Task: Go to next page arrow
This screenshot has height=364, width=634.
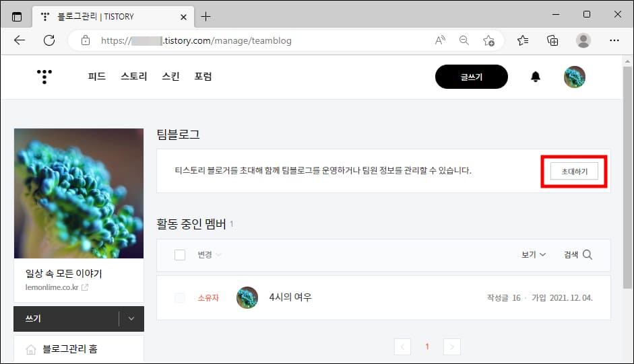Action: point(452,347)
